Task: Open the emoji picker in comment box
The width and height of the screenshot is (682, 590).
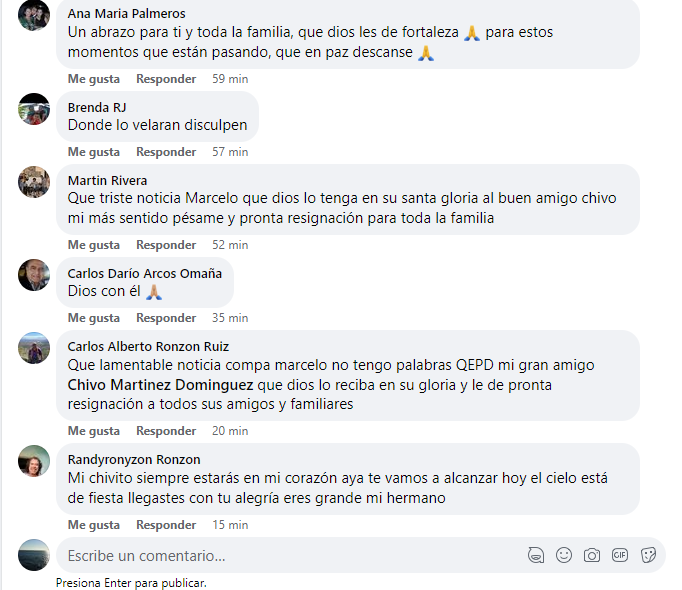Action: tap(564, 555)
